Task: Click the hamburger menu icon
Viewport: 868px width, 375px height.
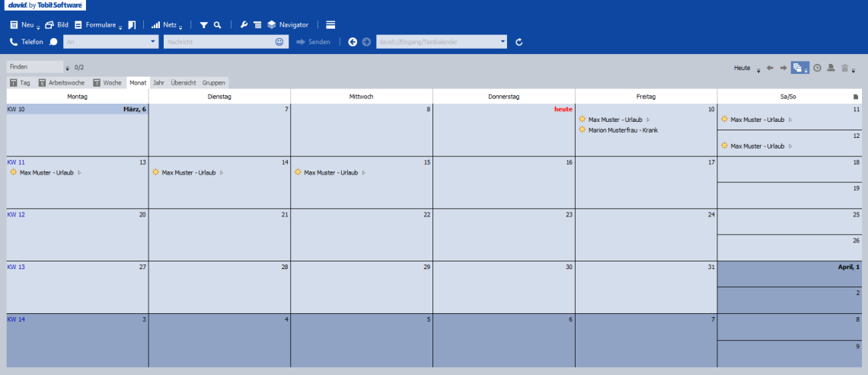Action: pyautogui.click(x=330, y=25)
